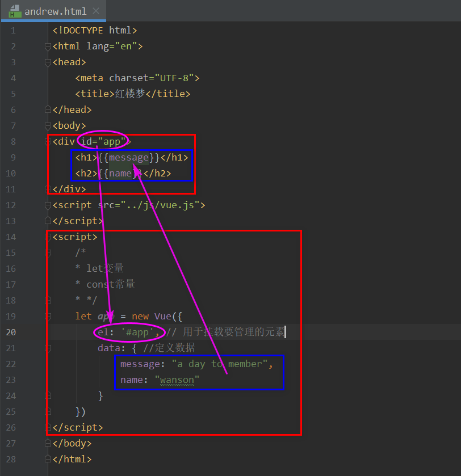The image size is (461, 476).
Task: Click the closing </script> tag on line 26
Action: coord(78,427)
